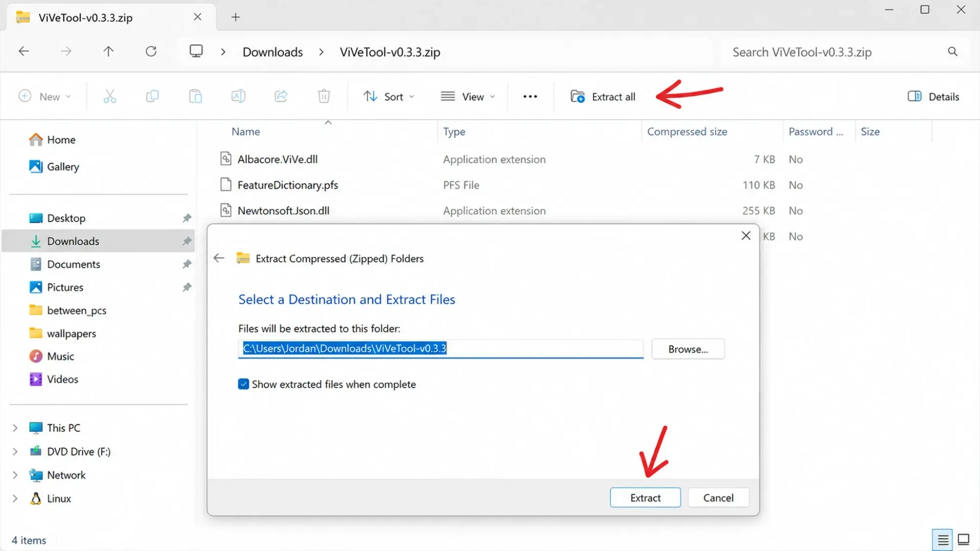Click the chevron before Downloads in address bar
This screenshot has height=551, width=980.
pos(223,52)
